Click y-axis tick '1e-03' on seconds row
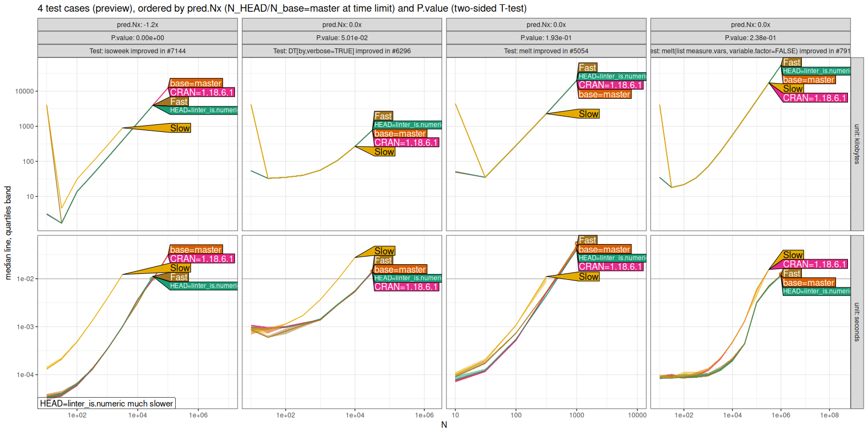Image resolution: width=868 pixels, height=434 pixels. (25, 327)
